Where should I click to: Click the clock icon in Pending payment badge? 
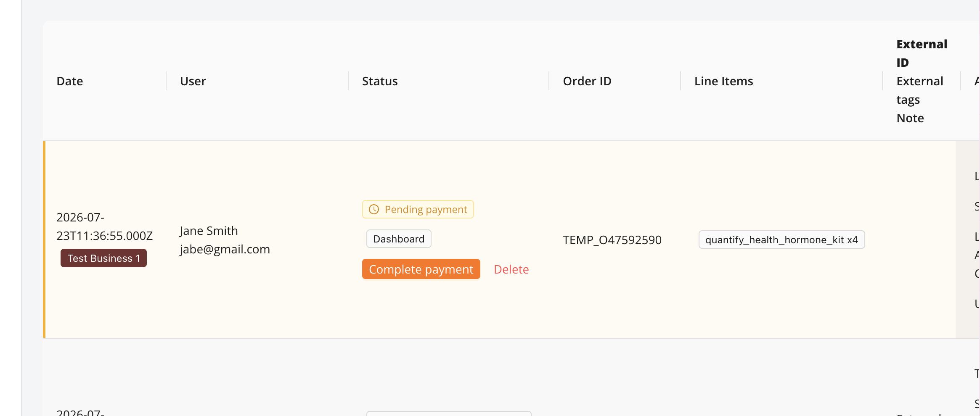tap(374, 209)
